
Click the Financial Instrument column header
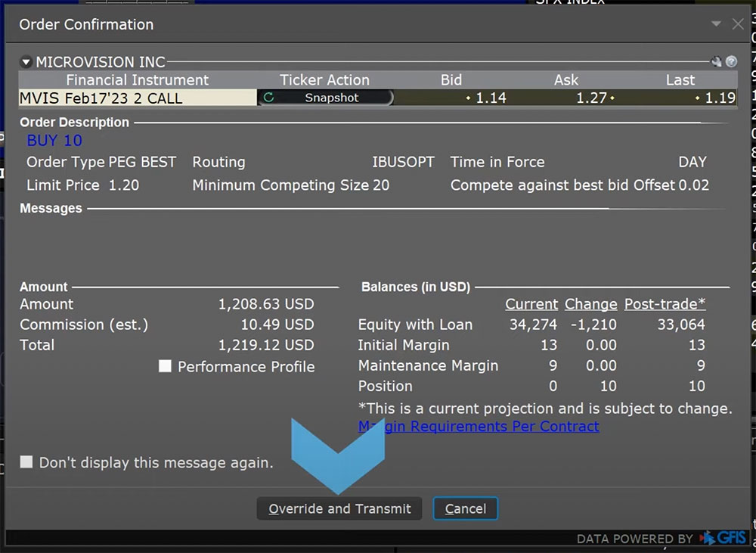coord(137,80)
